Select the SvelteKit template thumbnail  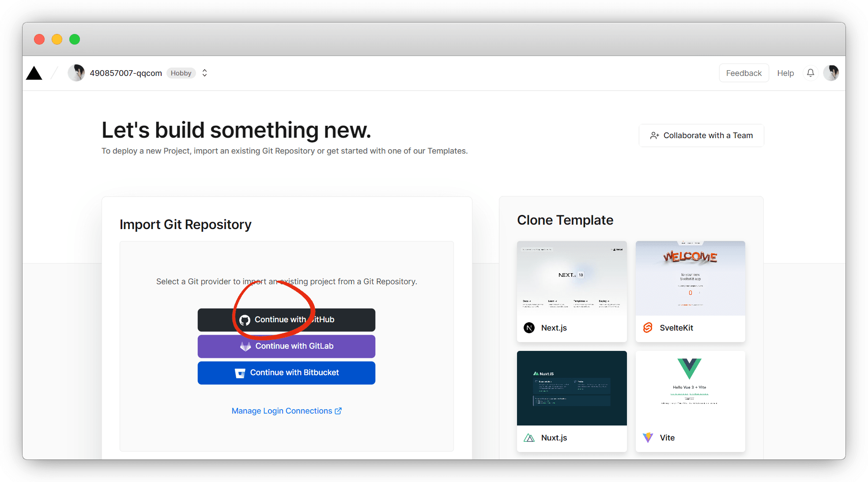(x=690, y=278)
